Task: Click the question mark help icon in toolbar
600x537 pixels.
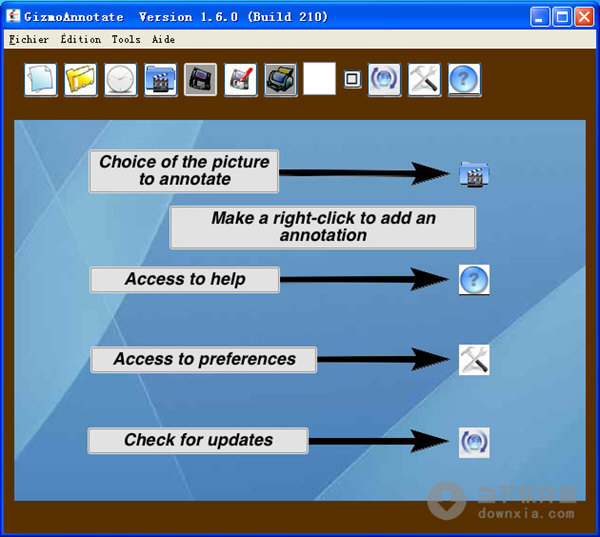Action: pyautogui.click(x=464, y=80)
